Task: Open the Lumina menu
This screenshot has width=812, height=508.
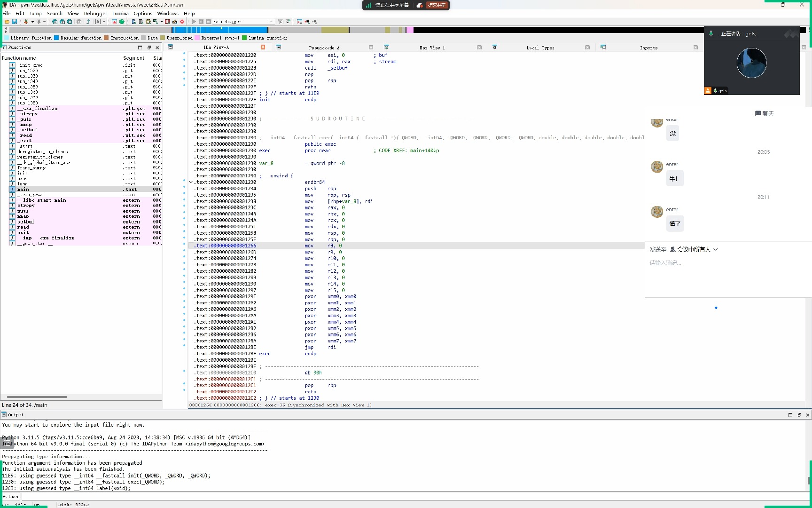Action: coord(120,13)
